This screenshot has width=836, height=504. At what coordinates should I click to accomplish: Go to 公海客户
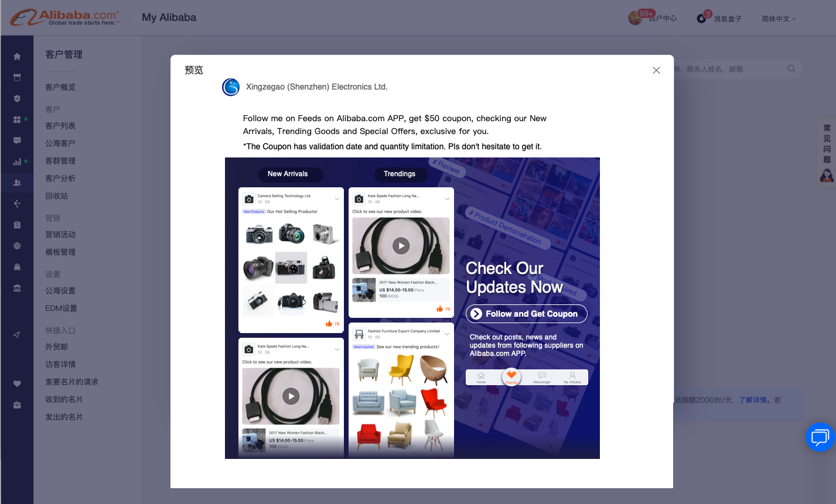60,143
